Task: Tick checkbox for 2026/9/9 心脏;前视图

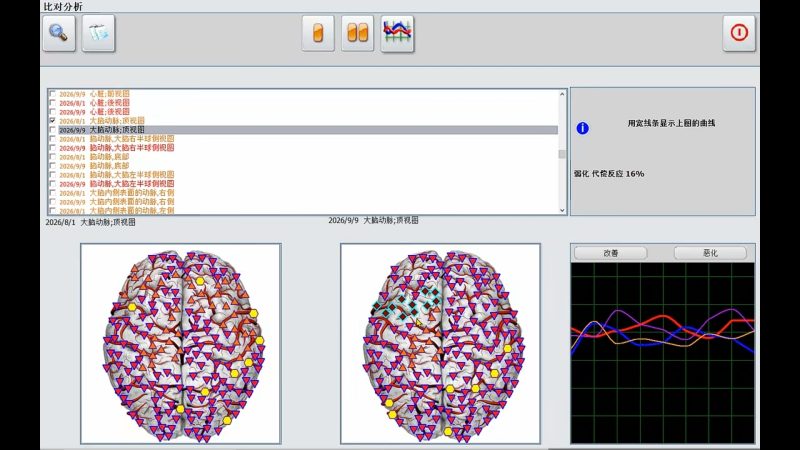Action: pyautogui.click(x=53, y=94)
